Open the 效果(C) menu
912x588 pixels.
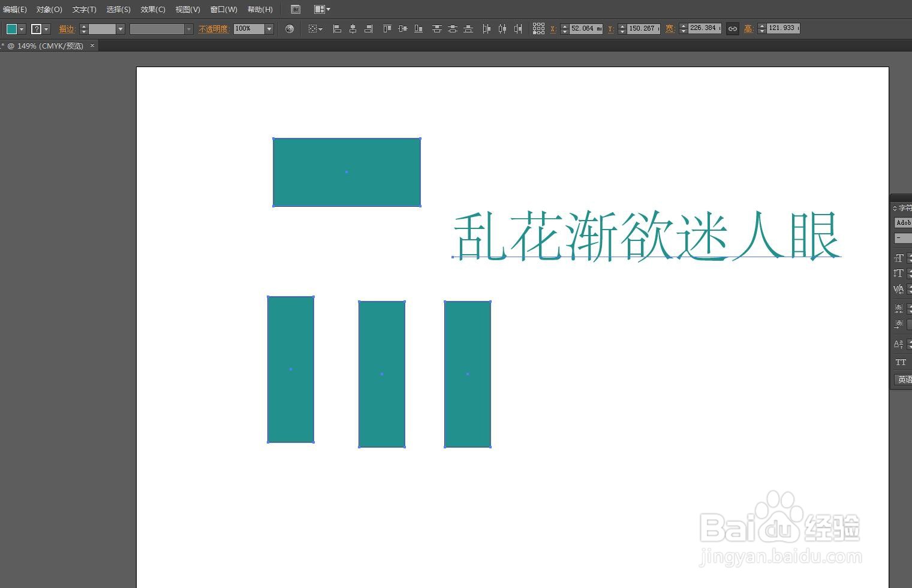(x=153, y=10)
